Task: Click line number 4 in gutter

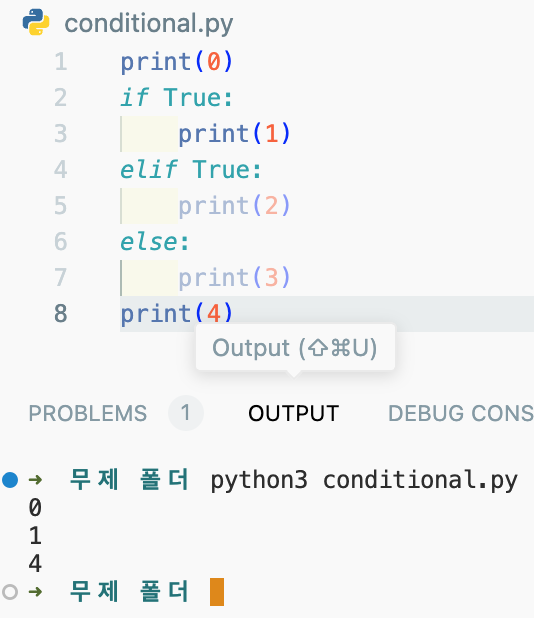Action: [x=61, y=170]
